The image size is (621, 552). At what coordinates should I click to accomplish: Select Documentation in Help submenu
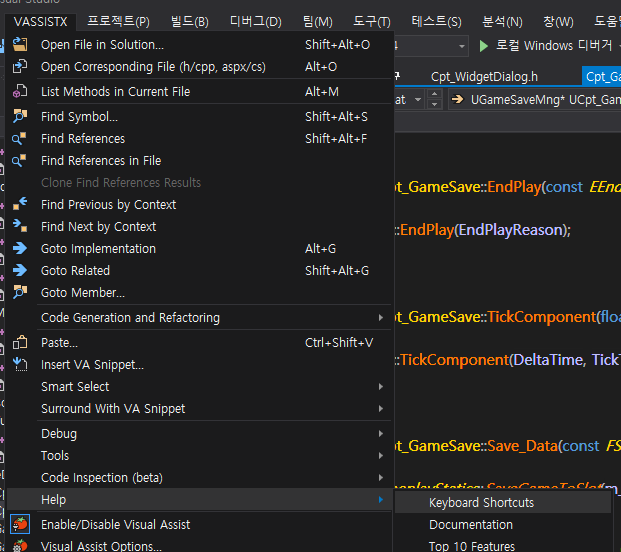(503, 525)
